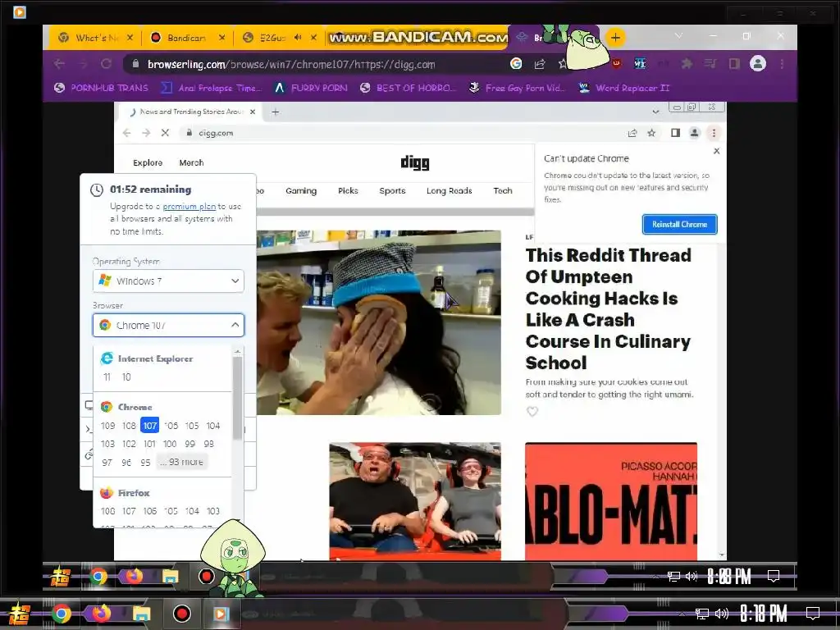Click the back arrow in inner digg browser
Screen dimensions: 840x630
click(126, 133)
